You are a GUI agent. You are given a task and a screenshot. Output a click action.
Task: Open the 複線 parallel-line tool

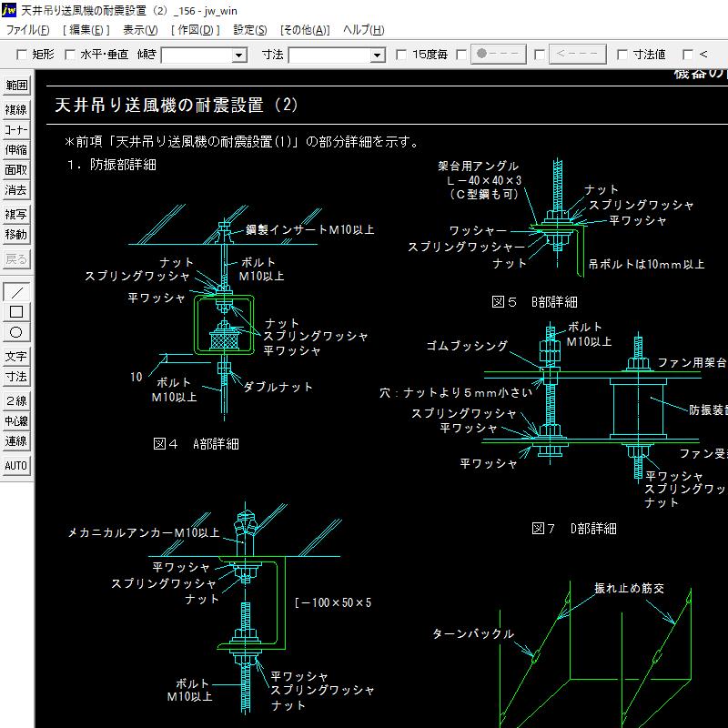click(x=15, y=108)
